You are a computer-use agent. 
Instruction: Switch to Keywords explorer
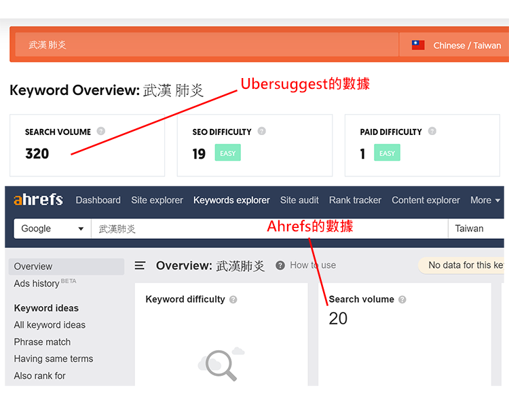[231, 200]
